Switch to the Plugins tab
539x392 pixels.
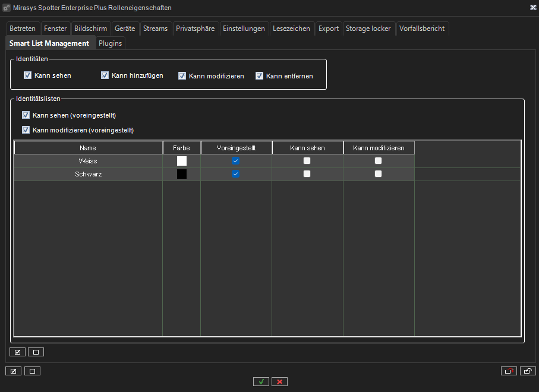coord(110,43)
